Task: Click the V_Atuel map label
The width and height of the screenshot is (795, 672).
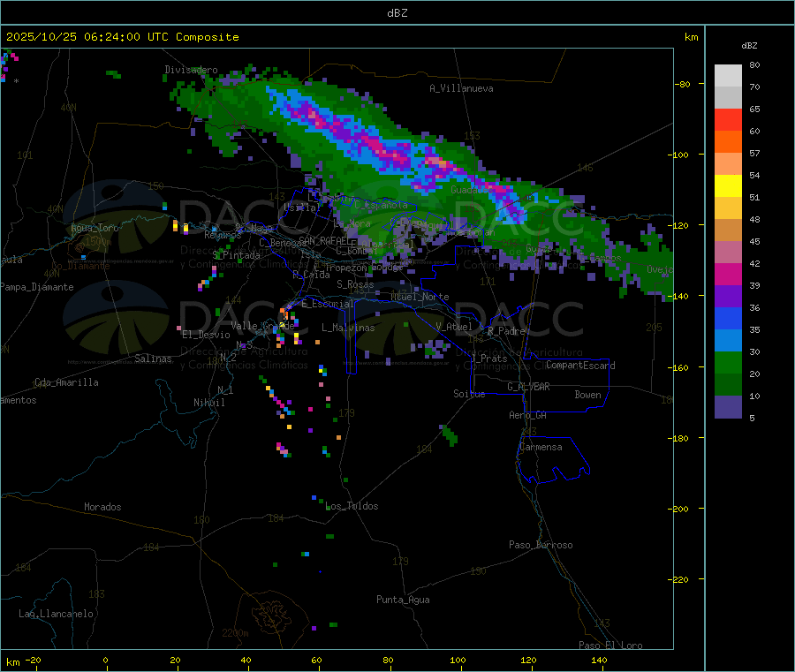Action: click(x=454, y=327)
